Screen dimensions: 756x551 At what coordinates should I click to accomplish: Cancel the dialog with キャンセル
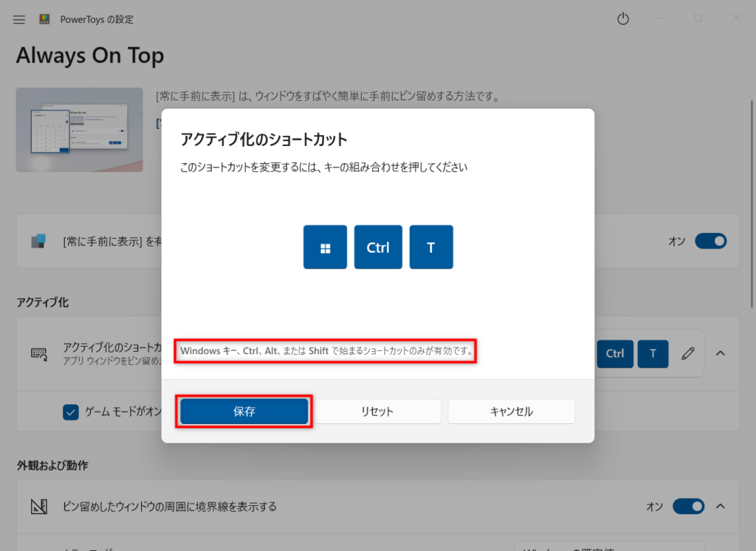click(512, 412)
